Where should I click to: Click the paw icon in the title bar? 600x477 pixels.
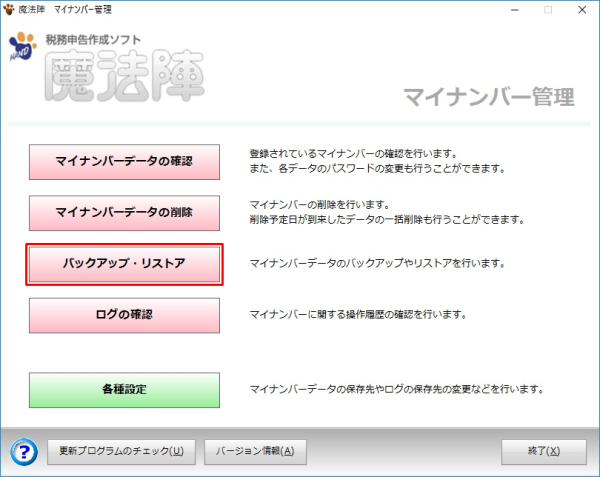tap(10, 9)
